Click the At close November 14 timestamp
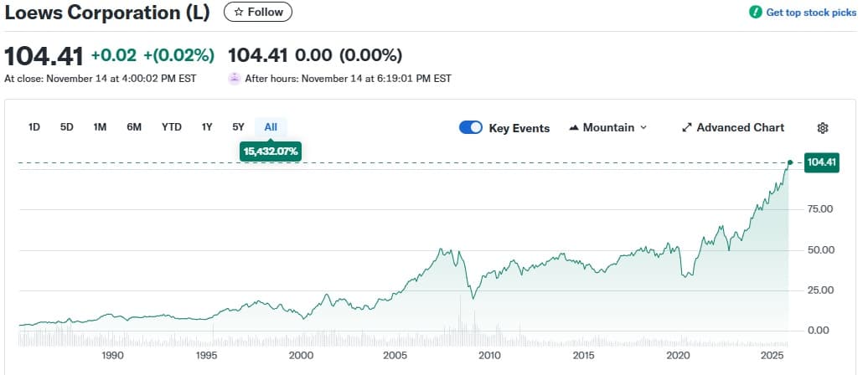Viewport: 868px width, 375px height. (x=101, y=79)
